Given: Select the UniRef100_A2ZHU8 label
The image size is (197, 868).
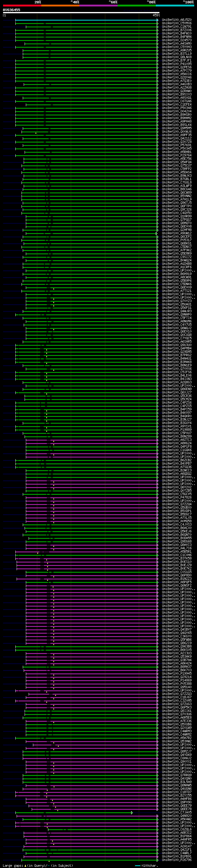Looking at the screenshot, I should point(176,88).
